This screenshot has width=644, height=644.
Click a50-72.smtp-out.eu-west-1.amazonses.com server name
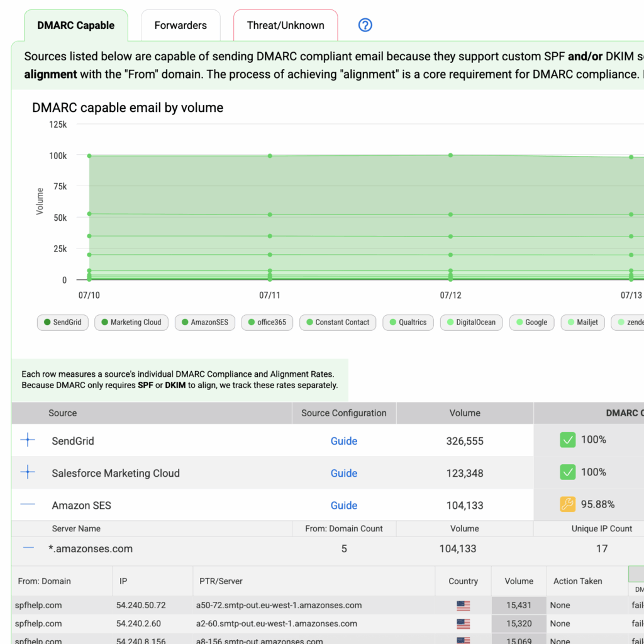tap(279, 606)
